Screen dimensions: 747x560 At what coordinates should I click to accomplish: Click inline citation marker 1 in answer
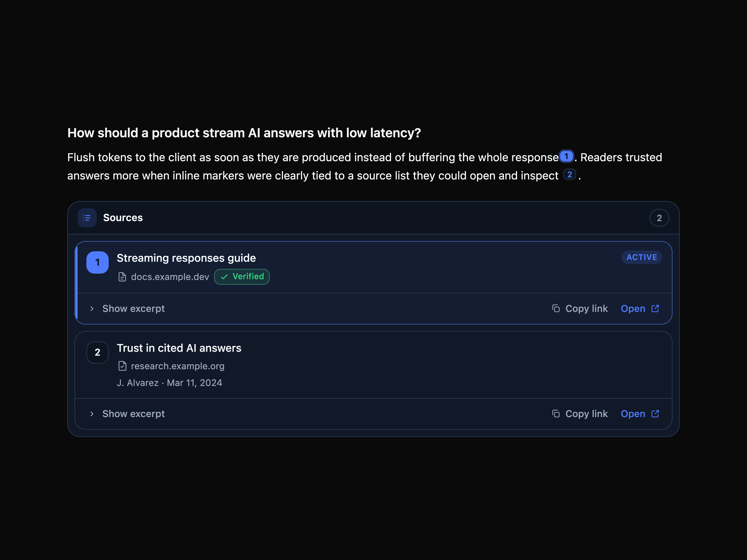[566, 156]
